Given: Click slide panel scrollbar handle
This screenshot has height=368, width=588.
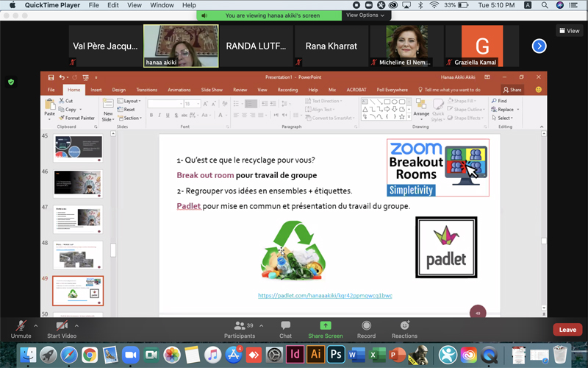Looking at the screenshot, I should point(113,250).
